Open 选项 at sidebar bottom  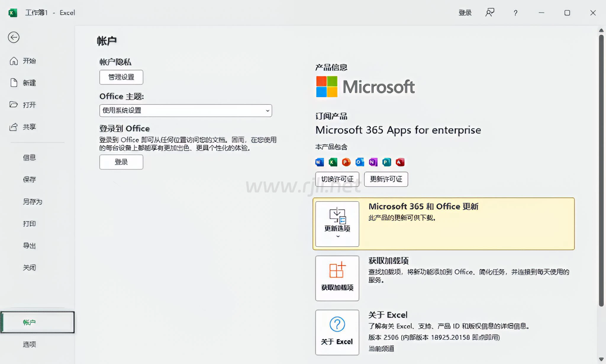pos(29,344)
